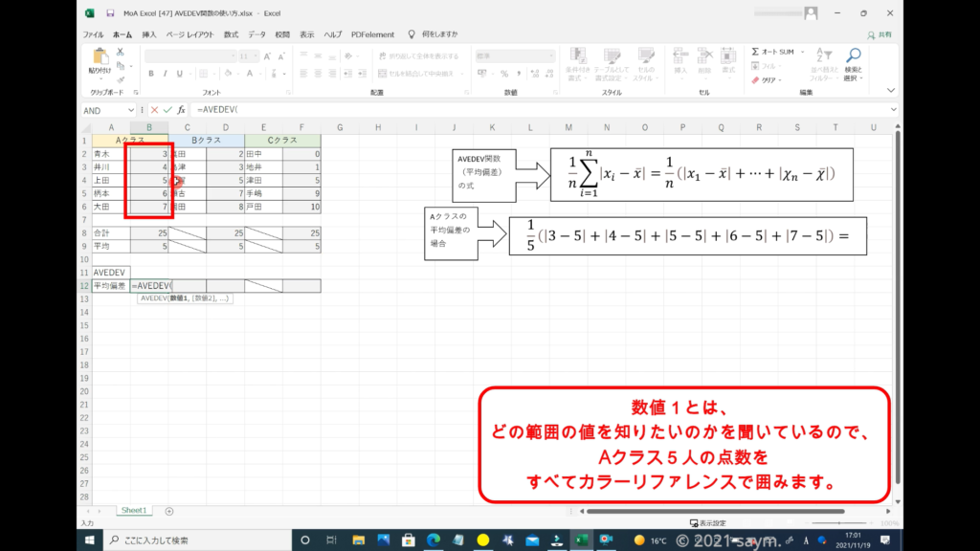Select the Sheet1 tab
This screenshot has height=551, width=980.
click(134, 511)
